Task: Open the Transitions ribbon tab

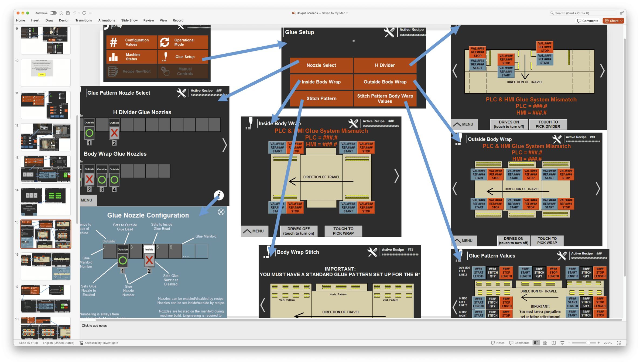Action: (84, 20)
